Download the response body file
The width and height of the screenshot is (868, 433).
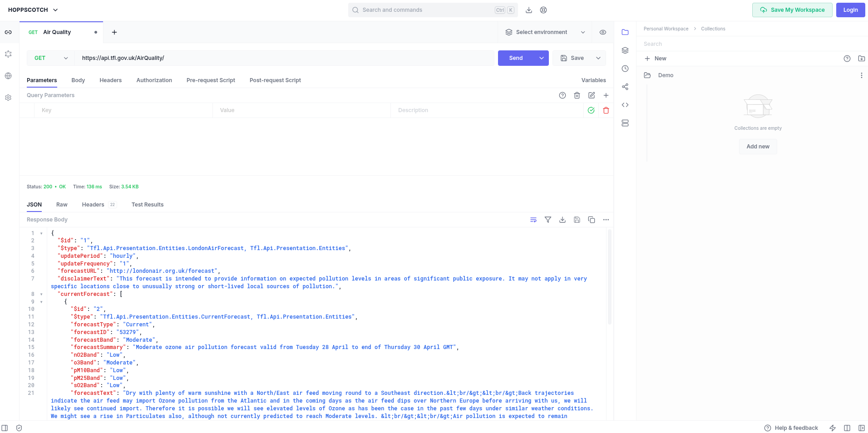pos(562,220)
